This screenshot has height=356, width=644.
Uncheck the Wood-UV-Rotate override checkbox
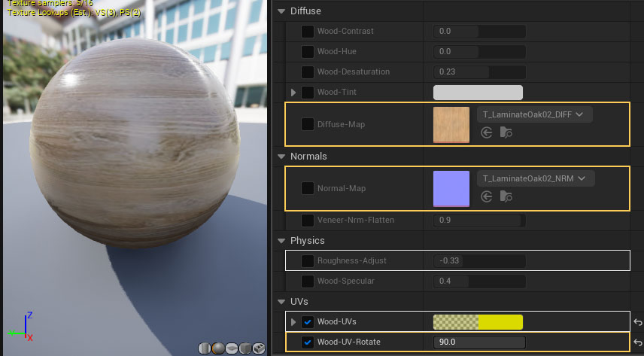coord(308,342)
